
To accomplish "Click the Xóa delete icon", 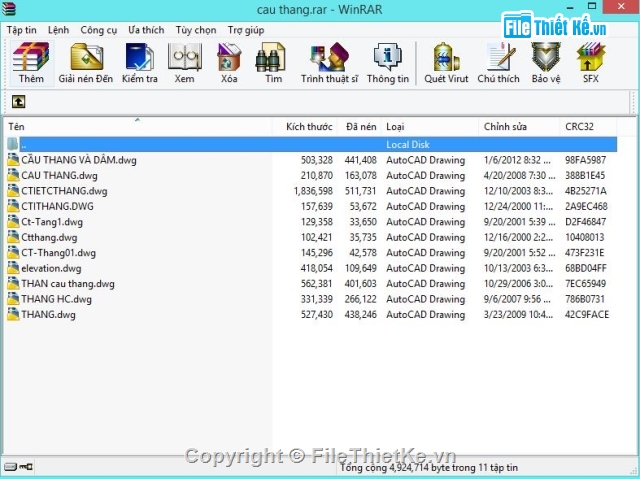I will point(229,57).
